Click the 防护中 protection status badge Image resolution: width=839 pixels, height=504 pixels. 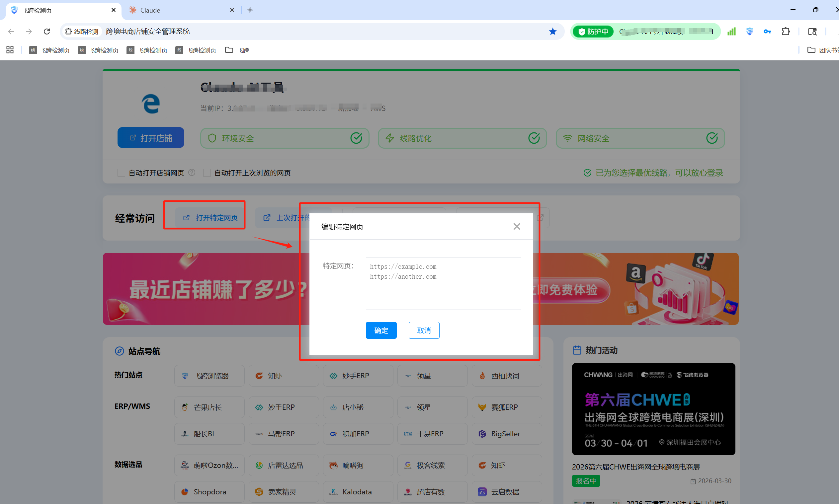point(593,32)
